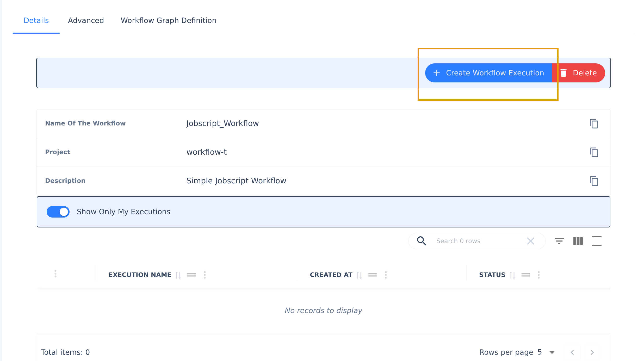Toggle Show Only My Executions switch
Screen dimensions: 644x361
point(58,212)
